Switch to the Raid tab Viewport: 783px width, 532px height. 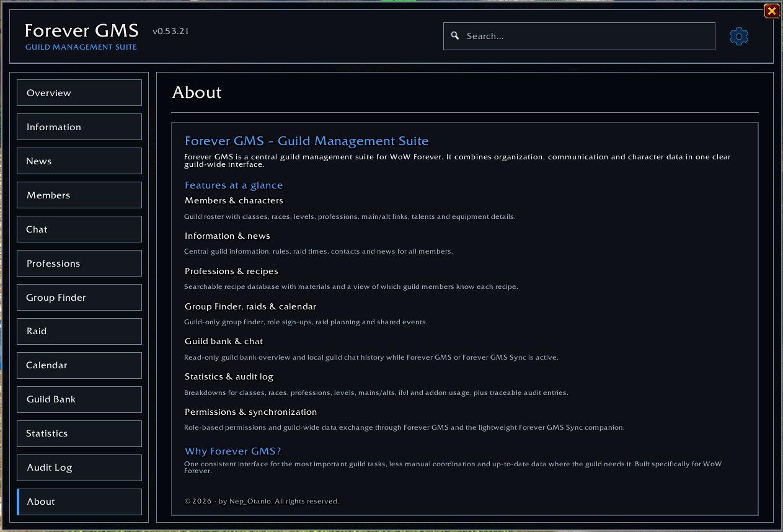(x=79, y=331)
